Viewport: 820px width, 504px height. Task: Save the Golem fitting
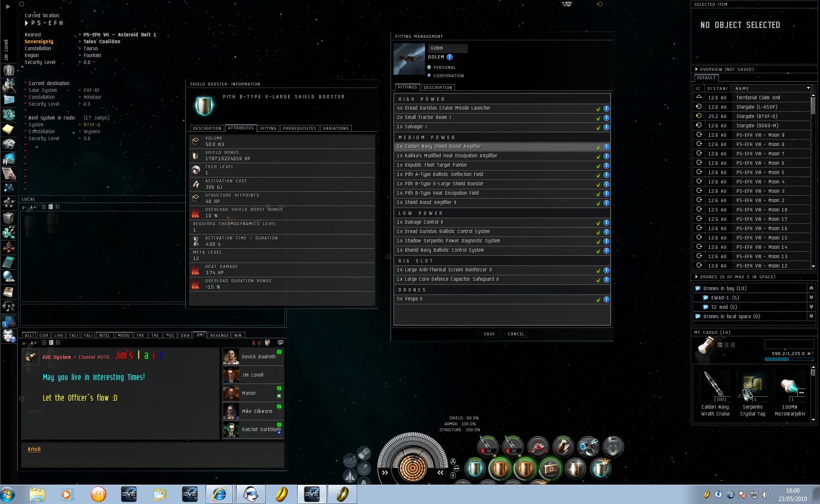(x=489, y=334)
